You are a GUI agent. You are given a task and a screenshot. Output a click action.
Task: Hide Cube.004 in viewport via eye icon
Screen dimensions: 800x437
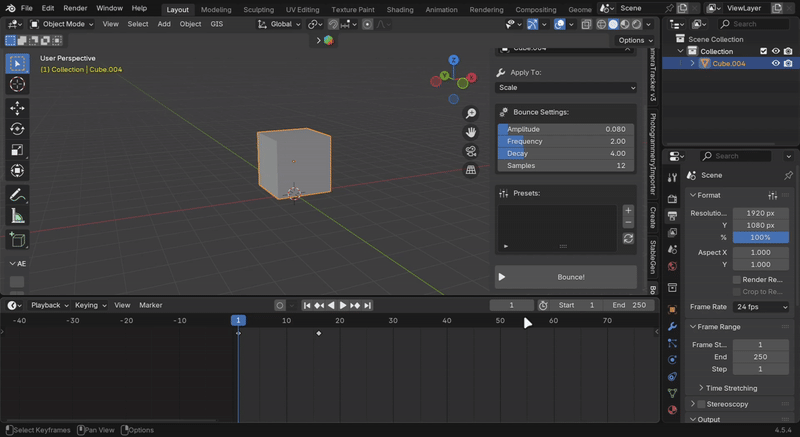[x=775, y=63]
